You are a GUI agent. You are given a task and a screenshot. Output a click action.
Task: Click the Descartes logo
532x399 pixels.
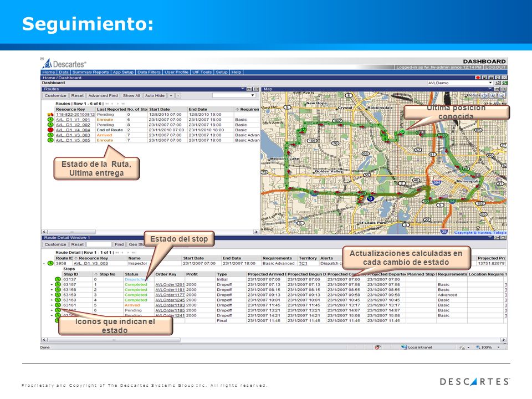[64, 64]
